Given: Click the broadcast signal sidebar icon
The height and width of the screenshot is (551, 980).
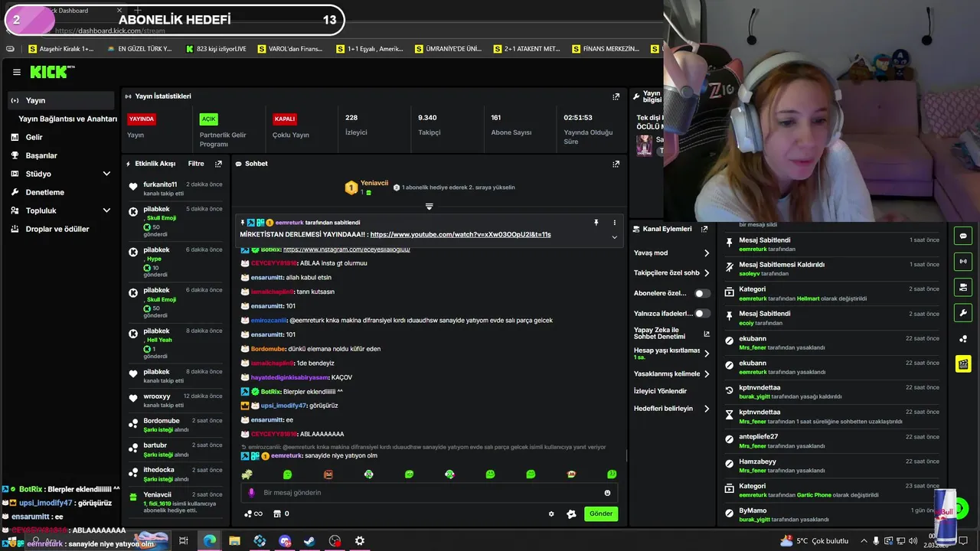Looking at the screenshot, I should [963, 261].
